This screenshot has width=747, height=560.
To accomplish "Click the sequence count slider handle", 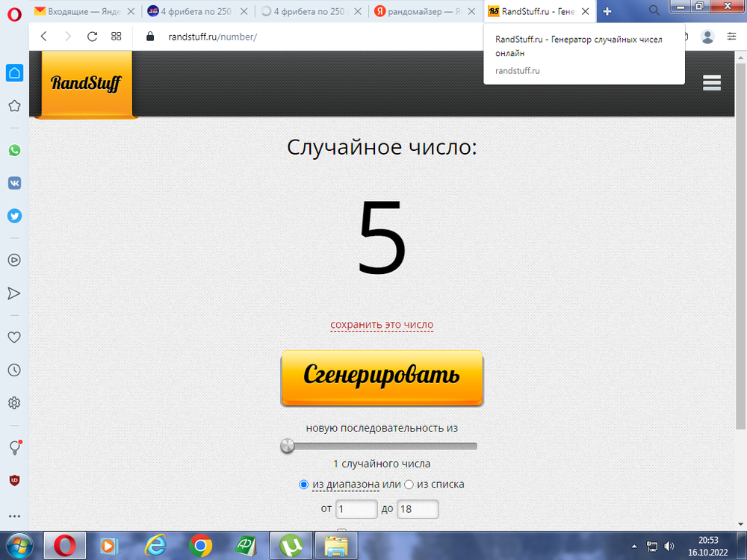I will 288,447.
